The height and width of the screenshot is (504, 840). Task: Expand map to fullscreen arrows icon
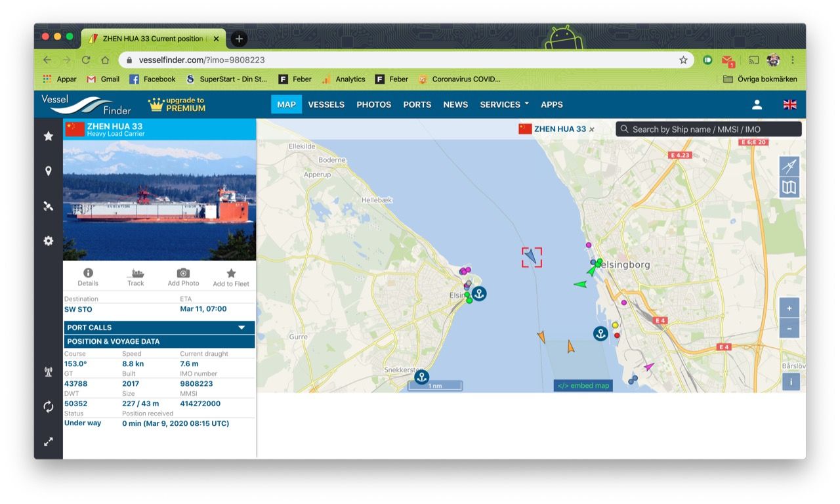click(48, 442)
